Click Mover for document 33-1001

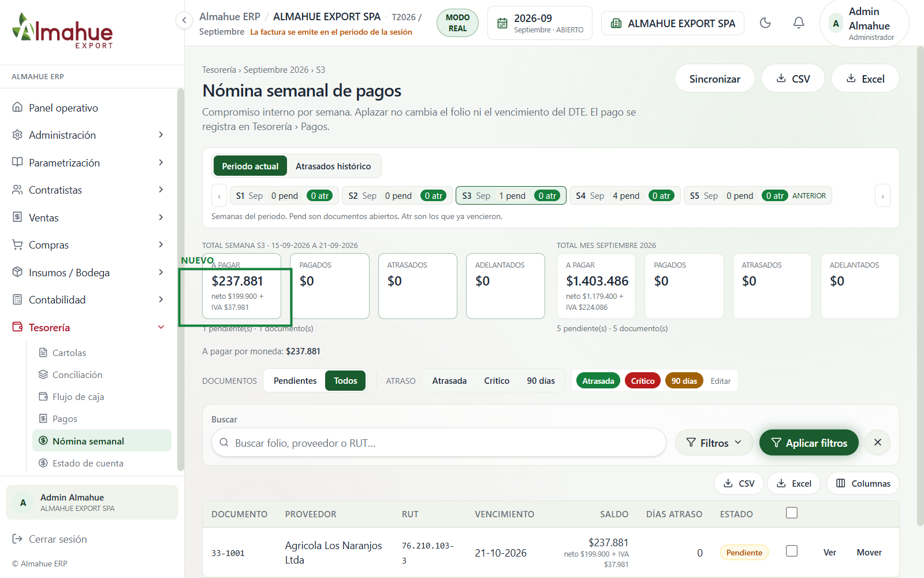point(869,553)
